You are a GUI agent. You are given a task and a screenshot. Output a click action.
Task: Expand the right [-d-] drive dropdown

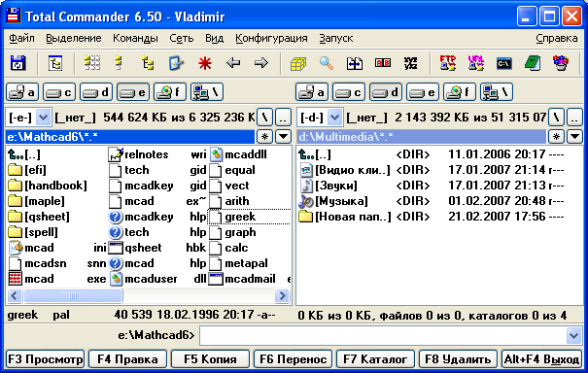coord(334,118)
